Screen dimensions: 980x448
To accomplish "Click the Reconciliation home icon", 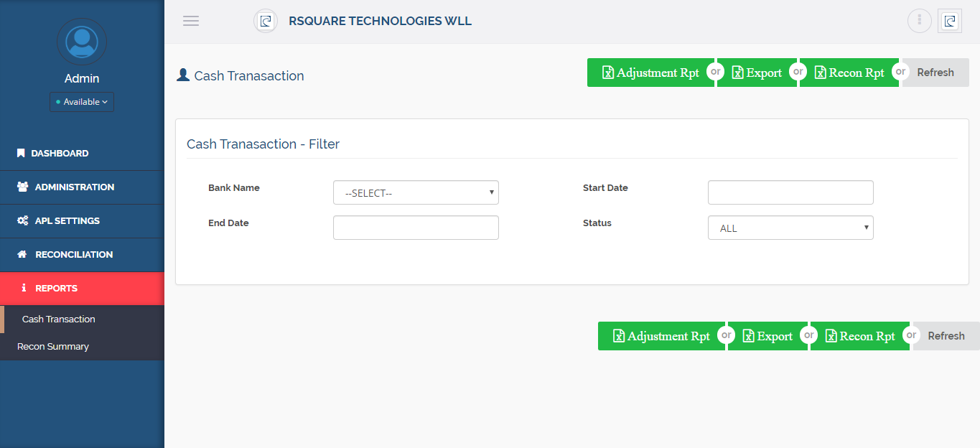I will (22, 254).
